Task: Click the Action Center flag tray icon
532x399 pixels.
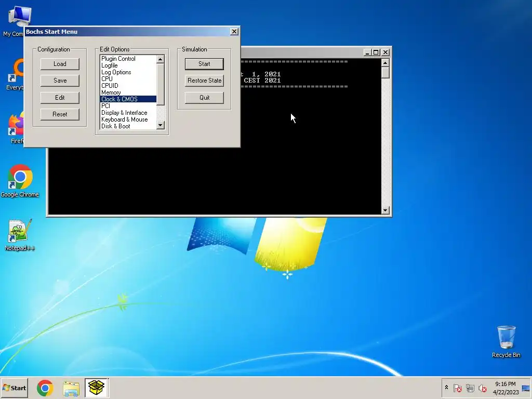Action: pyautogui.click(x=458, y=388)
